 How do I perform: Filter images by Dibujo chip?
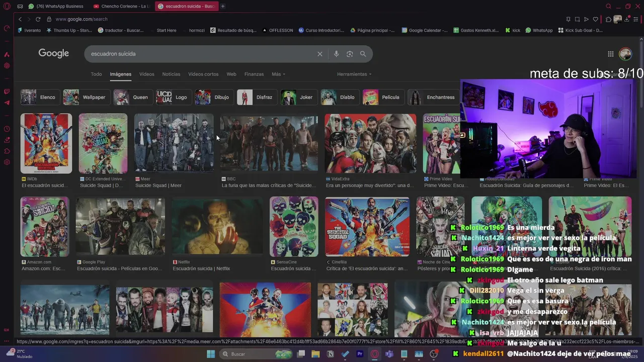[214, 97]
